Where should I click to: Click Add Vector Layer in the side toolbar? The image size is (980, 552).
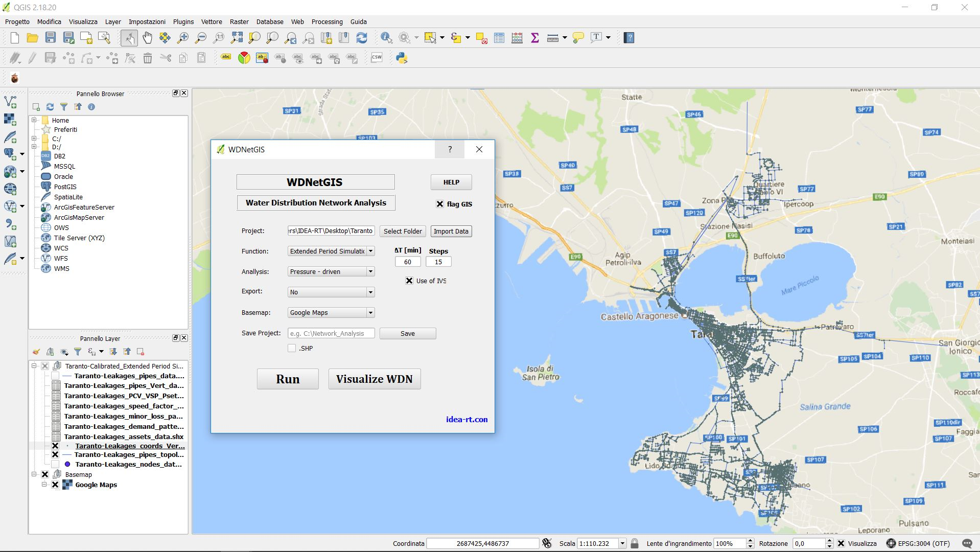[10, 102]
